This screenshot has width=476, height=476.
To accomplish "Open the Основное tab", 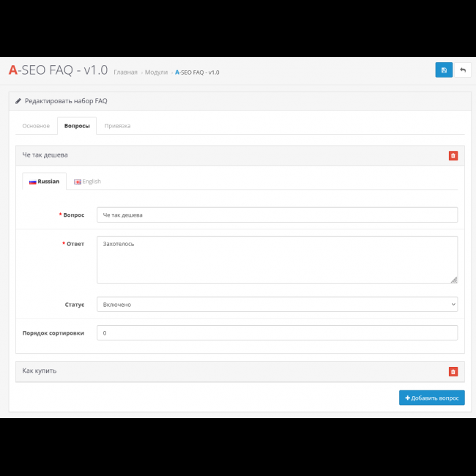I will (36, 126).
